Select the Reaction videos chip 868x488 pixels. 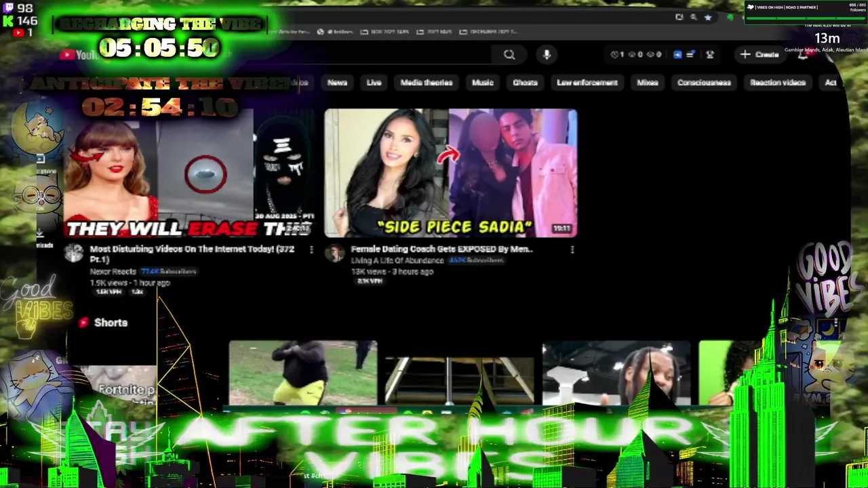pyautogui.click(x=778, y=83)
